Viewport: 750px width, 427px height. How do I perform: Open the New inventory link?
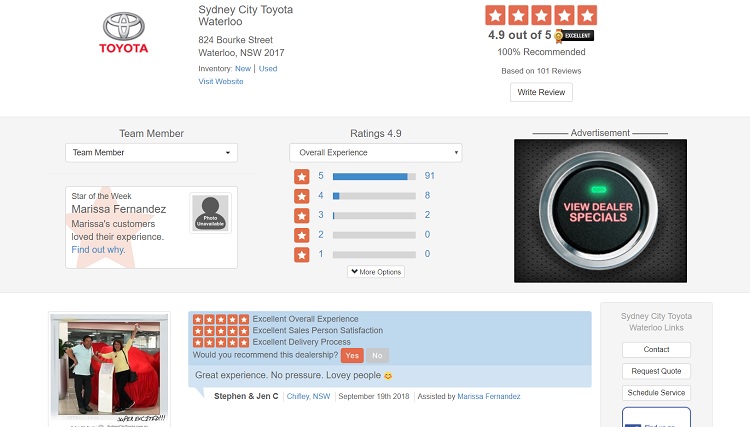pyautogui.click(x=243, y=69)
